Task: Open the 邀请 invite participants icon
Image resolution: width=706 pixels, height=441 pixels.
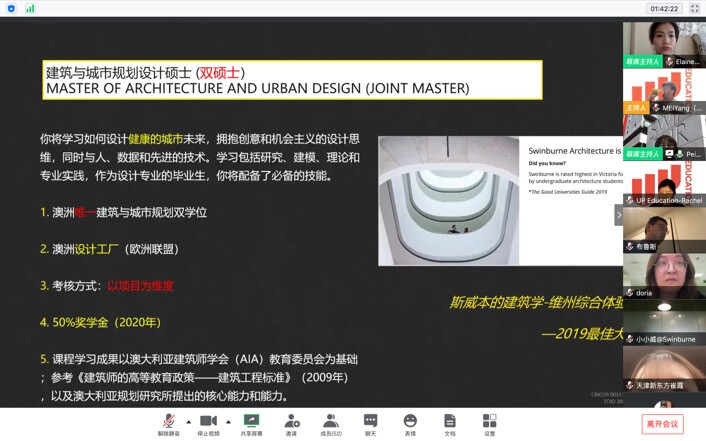Action: (292, 421)
